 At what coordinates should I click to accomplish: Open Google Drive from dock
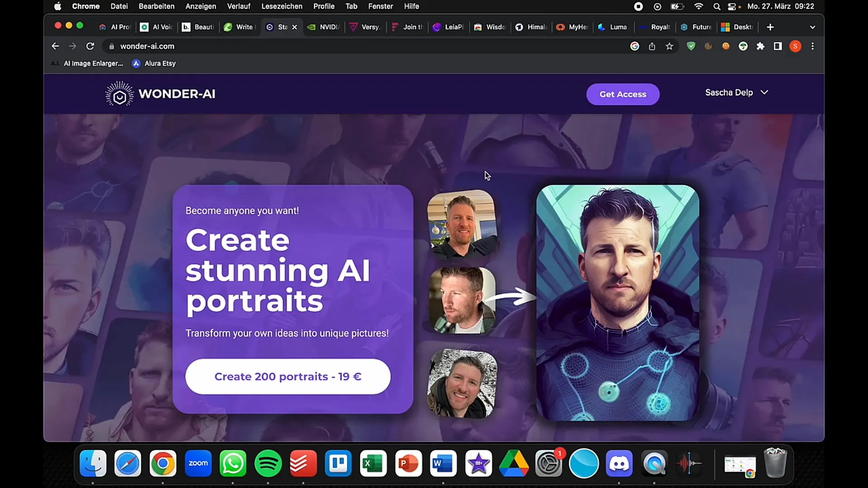[x=515, y=463]
